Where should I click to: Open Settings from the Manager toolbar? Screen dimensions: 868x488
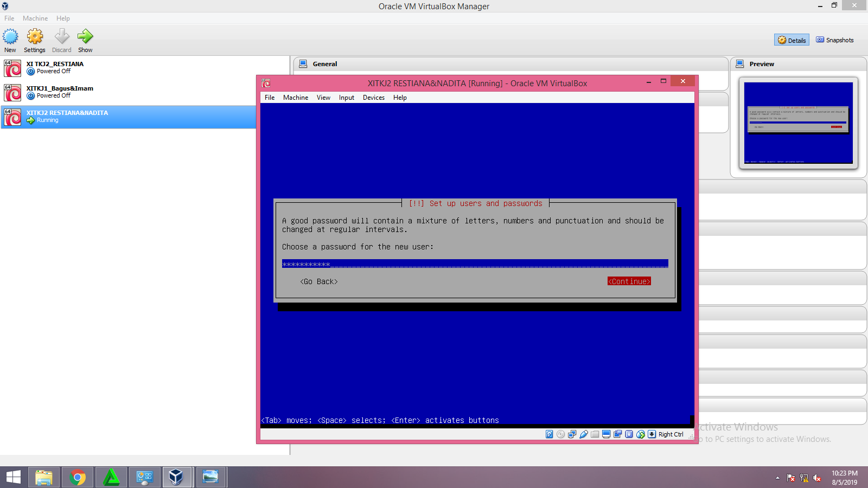tap(35, 41)
